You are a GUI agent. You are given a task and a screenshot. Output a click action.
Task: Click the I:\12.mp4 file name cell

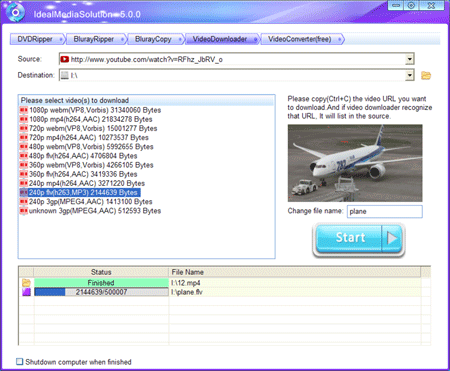tap(295, 283)
